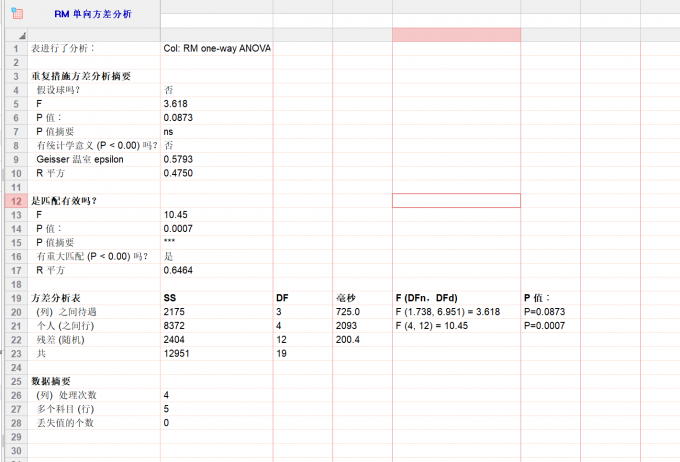Click the '残差 (随机)' row label
Viewport: 680px width, 462px height.
click(60, 340)
